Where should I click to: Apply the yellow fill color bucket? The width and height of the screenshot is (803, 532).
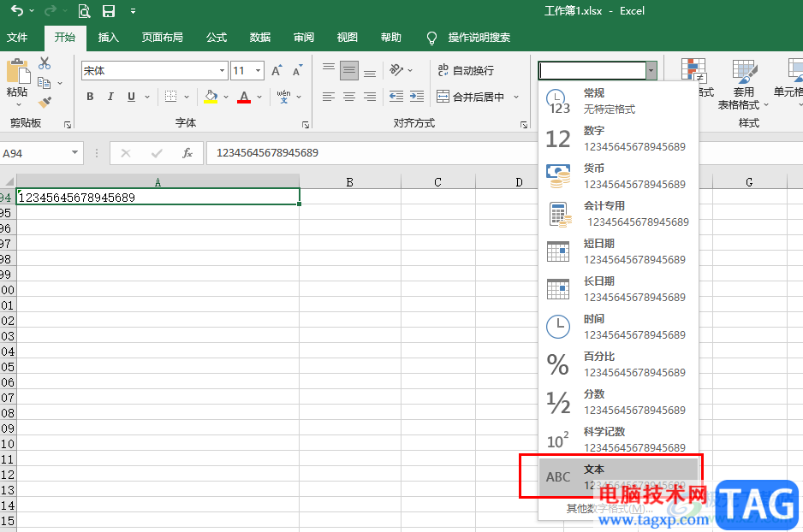point(211,96)
